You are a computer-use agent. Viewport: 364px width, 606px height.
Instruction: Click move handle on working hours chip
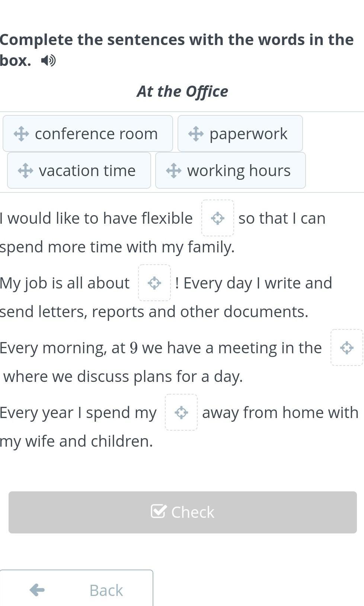coord(173,170)
